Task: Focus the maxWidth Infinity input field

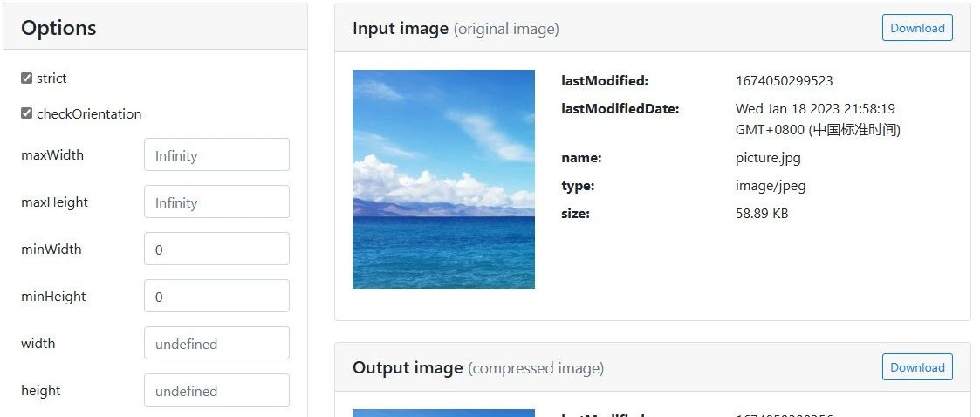Action: coord(217,154)
